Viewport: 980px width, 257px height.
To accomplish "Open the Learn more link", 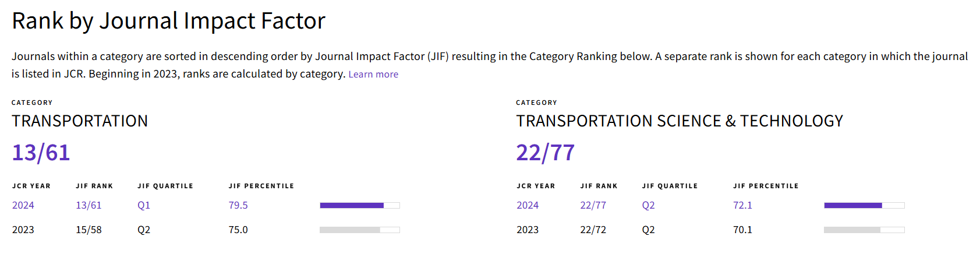I will click(373, 75).
